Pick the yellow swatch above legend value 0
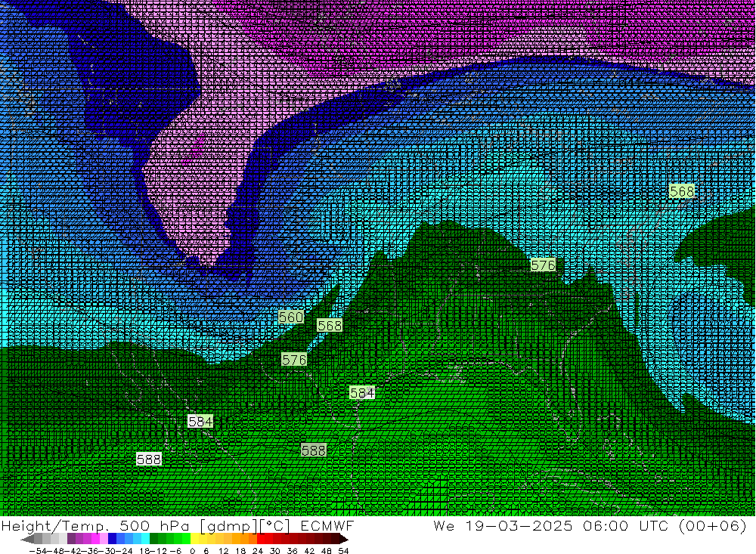 [x=195, y=539]
